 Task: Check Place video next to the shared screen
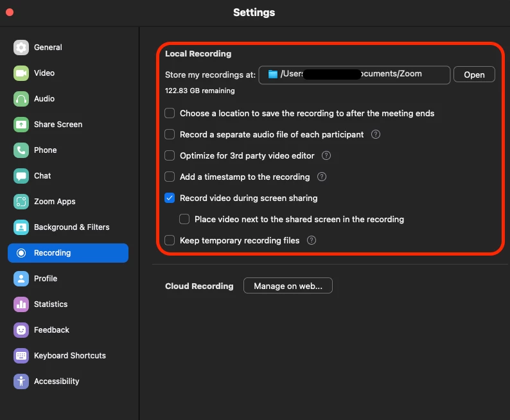click(x=184, y=219)
